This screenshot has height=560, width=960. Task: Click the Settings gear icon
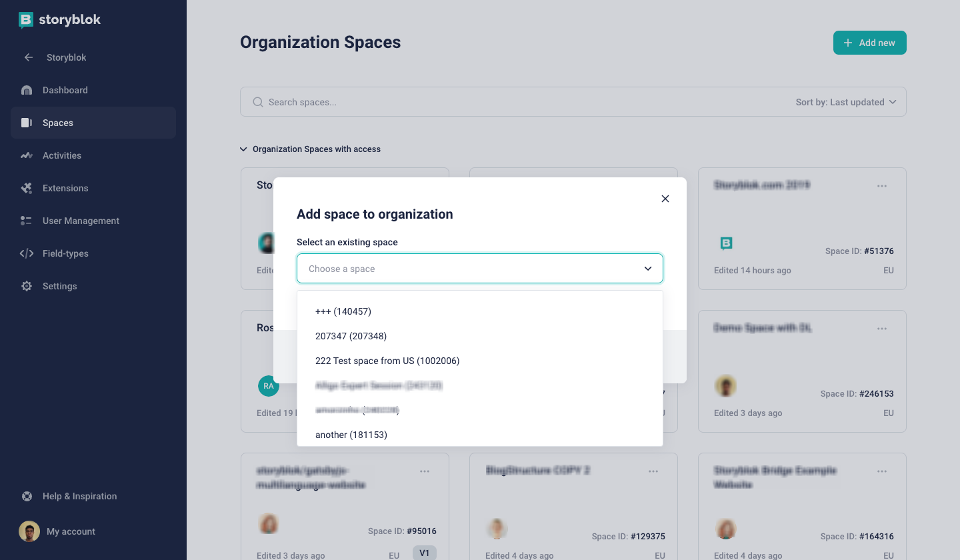pyautogui.click(x=27, y=286)
